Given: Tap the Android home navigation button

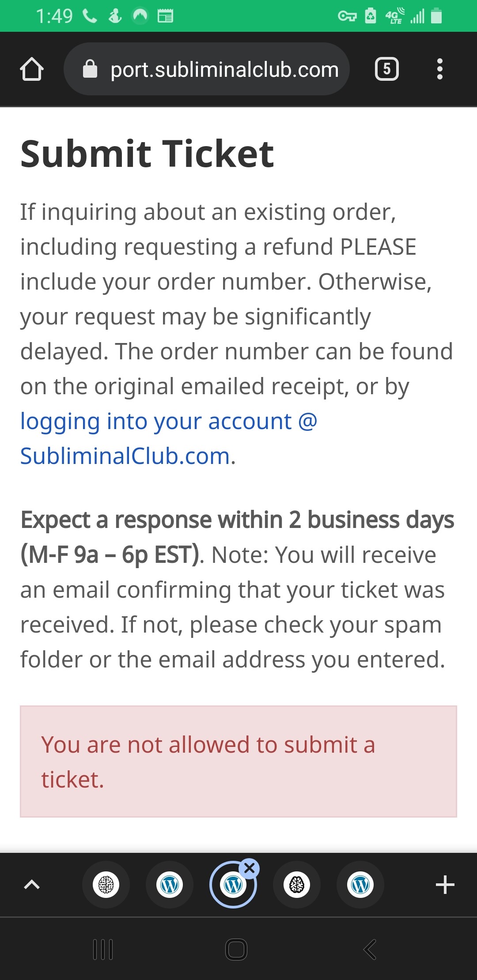Looking at the screenshot, I should click(x=236, y=949).
